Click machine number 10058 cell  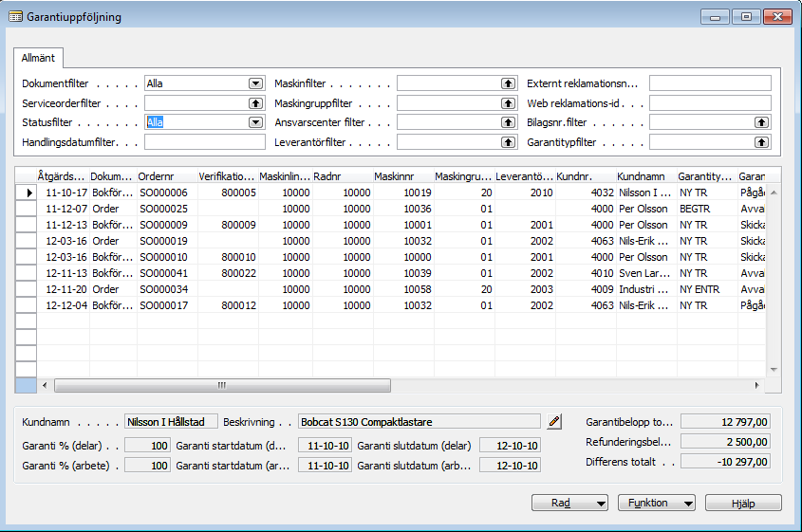coord(404,289)
